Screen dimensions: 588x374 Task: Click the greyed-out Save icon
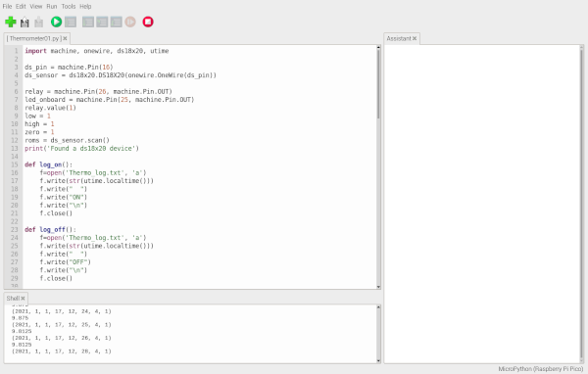(x=38, y=23)
